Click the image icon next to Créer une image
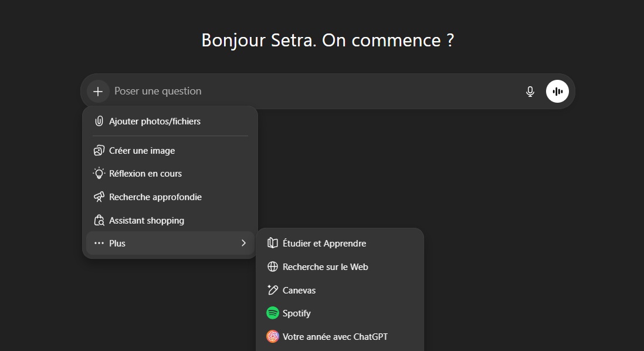Viewport: 644px width, 351px height. [x=99, y=150]
